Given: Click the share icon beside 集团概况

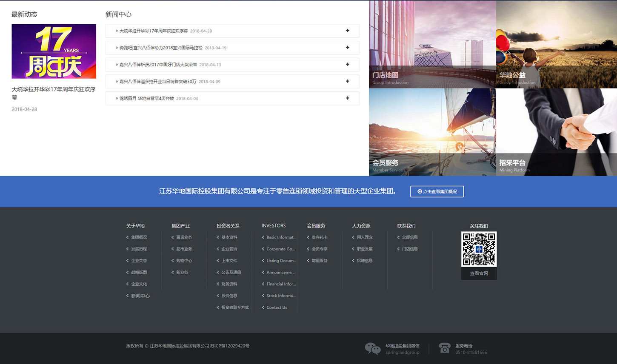Looking at the screenshot, I should [127, 237].
